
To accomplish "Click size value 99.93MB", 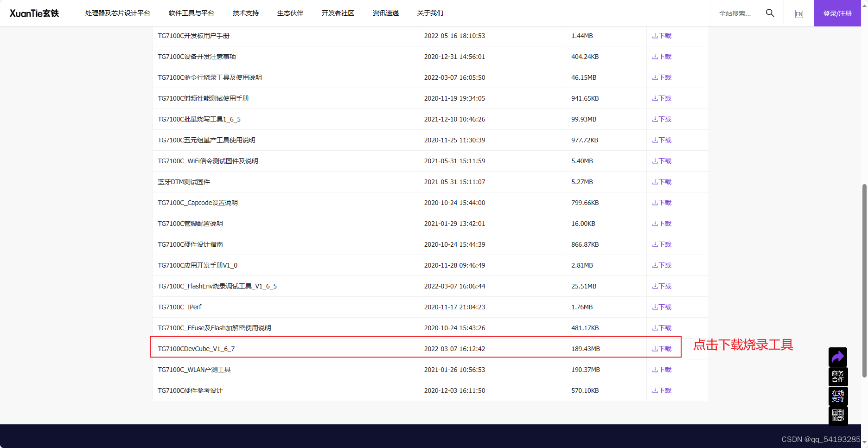I will tap(584, 119).
